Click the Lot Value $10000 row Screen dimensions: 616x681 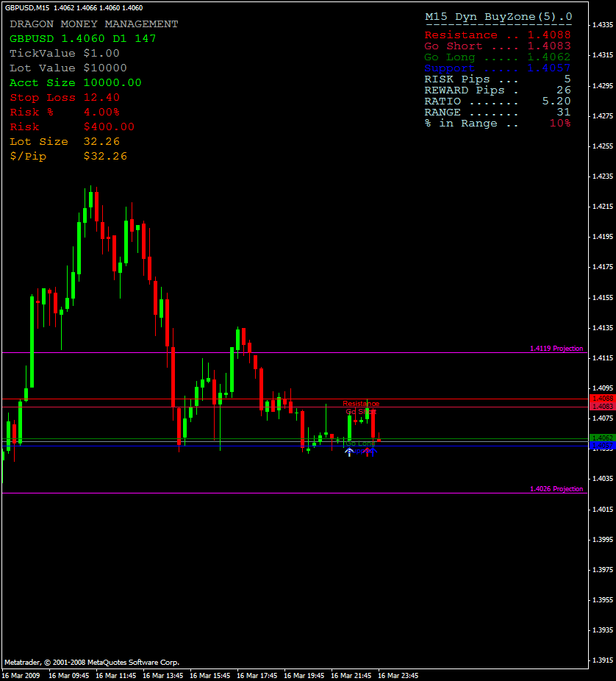coord(68,68)
